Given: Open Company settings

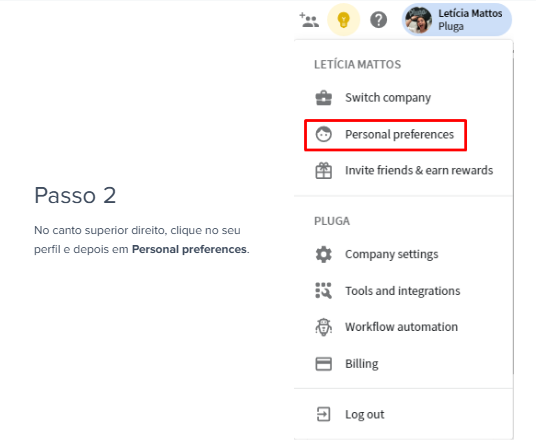Looking at the screenshot, I should click(391, 254).
